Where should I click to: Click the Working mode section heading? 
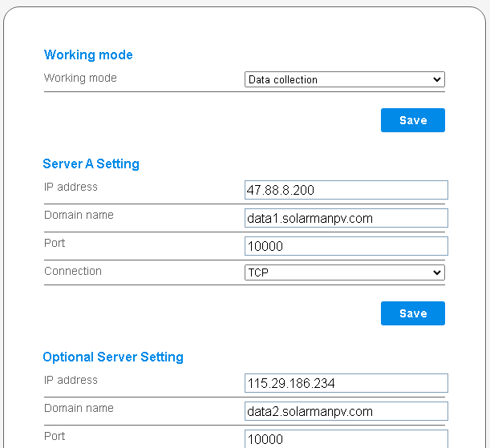pyautogui.click(x=88, y=55)
